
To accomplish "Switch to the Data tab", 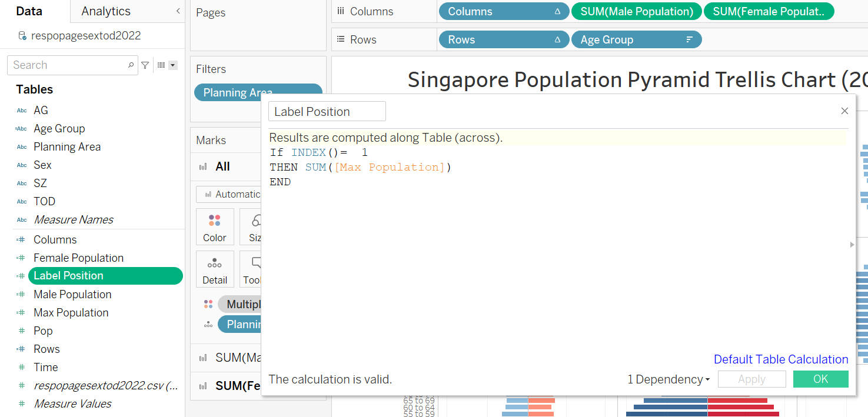I will point(29,11).
